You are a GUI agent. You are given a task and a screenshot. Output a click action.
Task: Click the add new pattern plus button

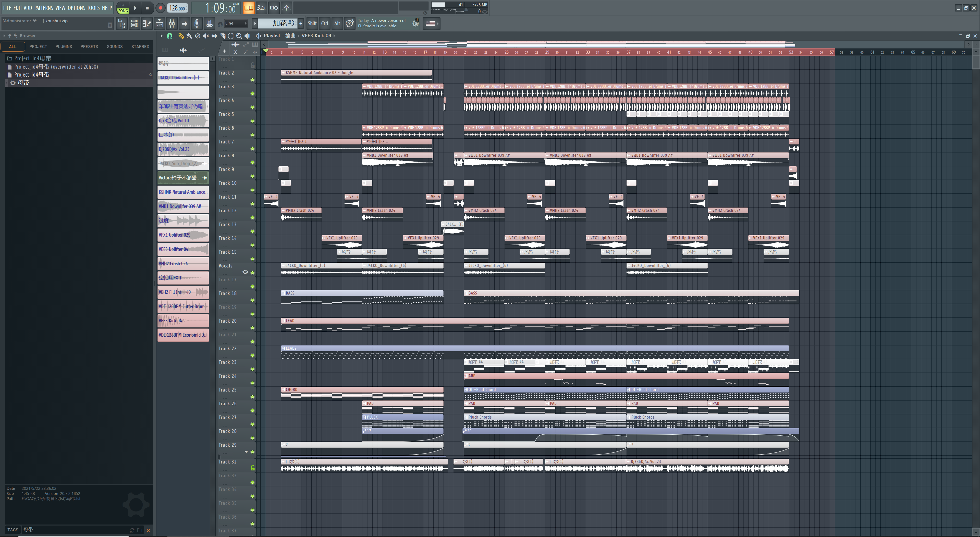point(301,23)
